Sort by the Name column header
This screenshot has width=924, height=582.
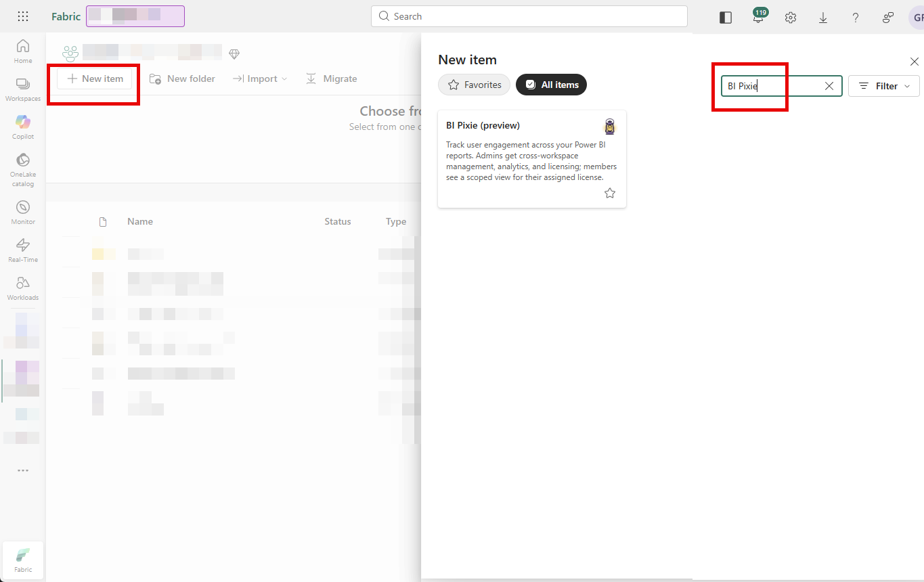[140, 221]
